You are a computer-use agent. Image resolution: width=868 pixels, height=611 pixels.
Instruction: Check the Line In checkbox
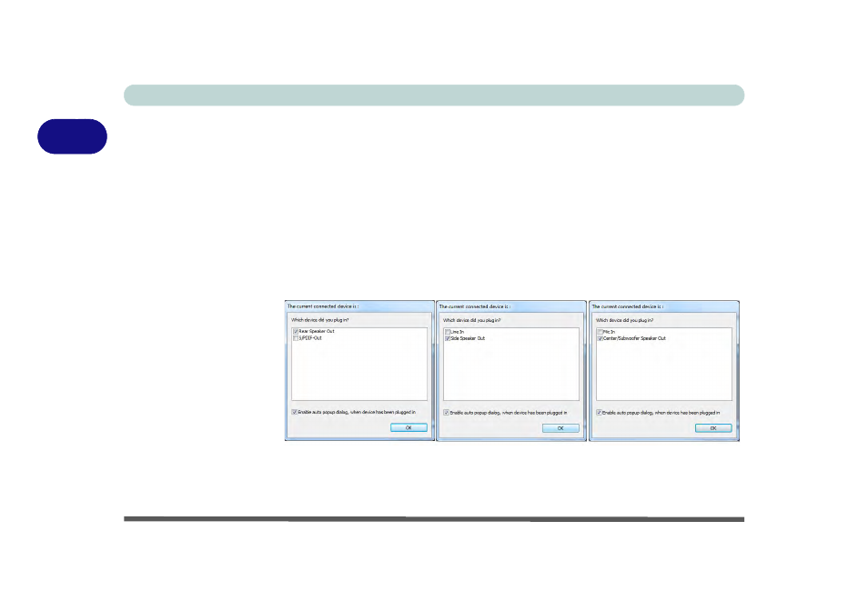tap(448, 332)
